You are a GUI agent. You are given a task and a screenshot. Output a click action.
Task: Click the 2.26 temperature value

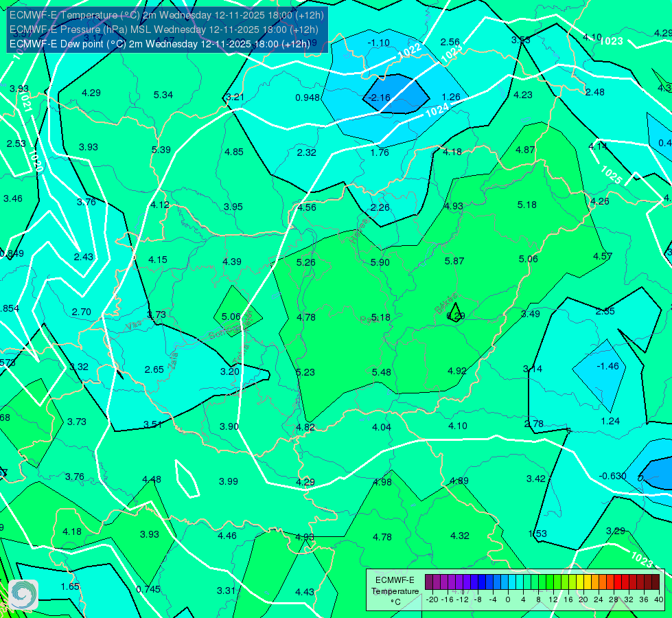(x=380, y=207)
